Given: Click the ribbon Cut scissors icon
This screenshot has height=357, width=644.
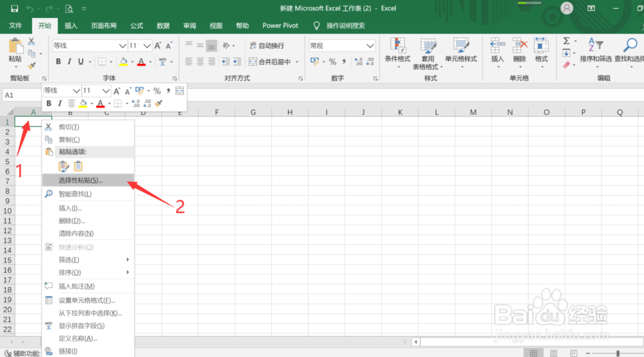Looking at the screenshot, I should point(32,41).
